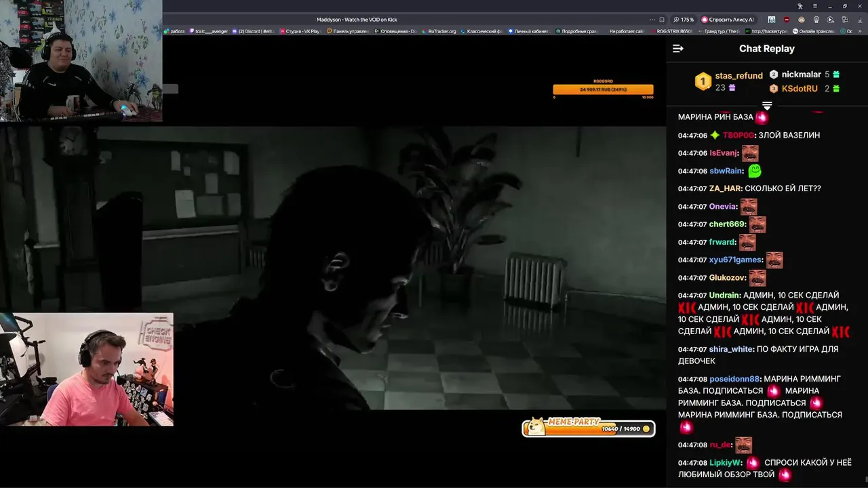Click the pin icon in title bar
The height and width of the screenshot is (488, 868).
coord(800,6)
